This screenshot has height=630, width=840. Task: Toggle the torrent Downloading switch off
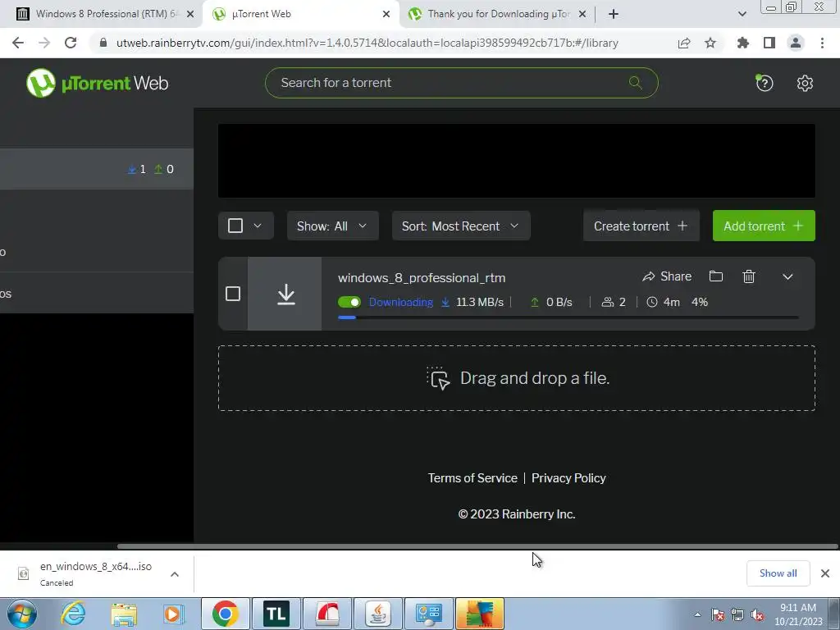point(349,302)
